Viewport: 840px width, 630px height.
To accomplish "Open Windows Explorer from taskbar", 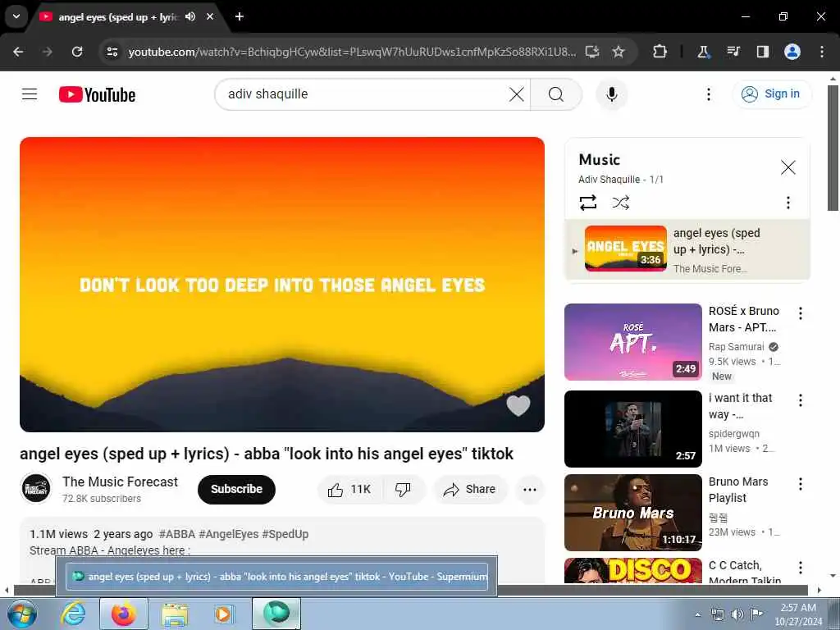I will (x=175, y=614).
